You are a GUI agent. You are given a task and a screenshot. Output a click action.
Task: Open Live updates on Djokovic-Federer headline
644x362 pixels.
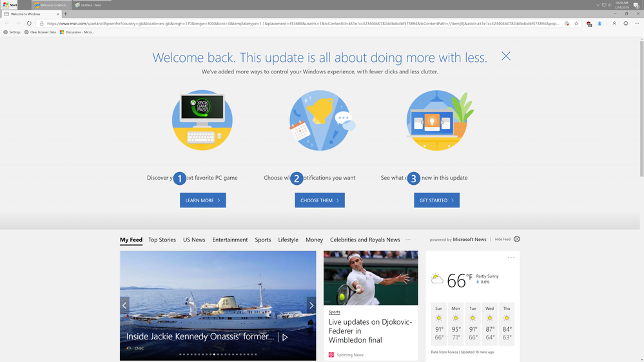[370, 331]
